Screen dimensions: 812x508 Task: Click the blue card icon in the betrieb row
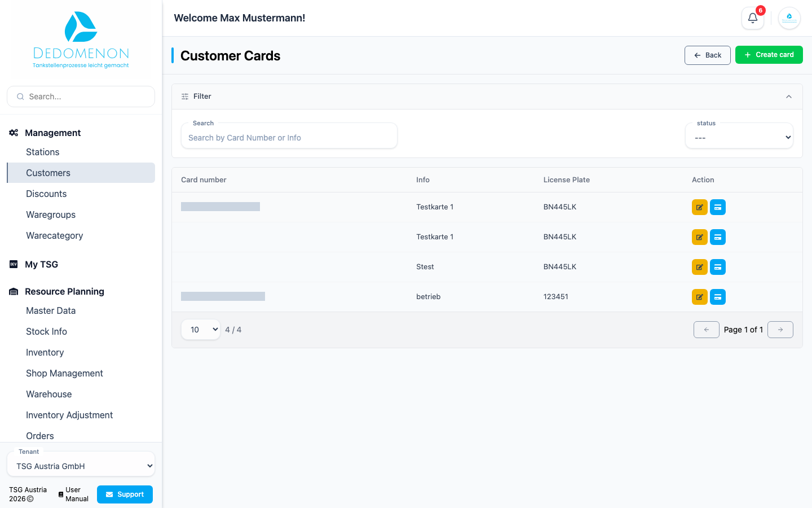718,297
